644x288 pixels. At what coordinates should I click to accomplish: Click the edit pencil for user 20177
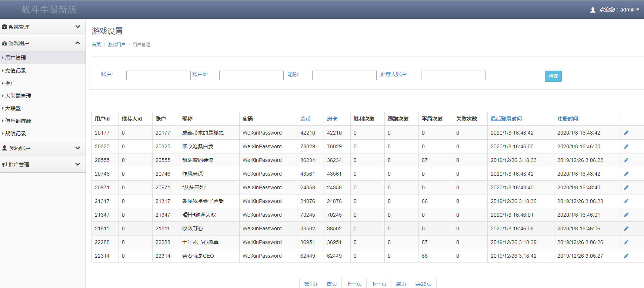[x=626, y=133]
